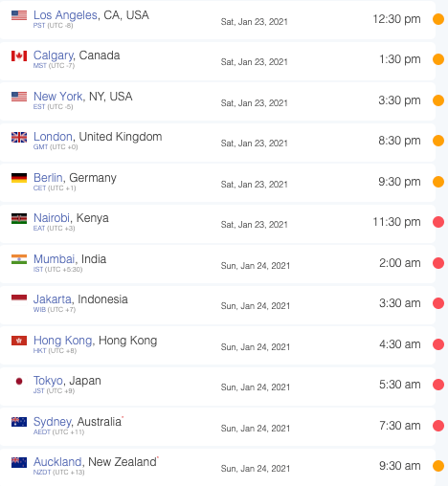
Task: Click the orange dot next to 9:30 am
Action: (x=438, y=466)
